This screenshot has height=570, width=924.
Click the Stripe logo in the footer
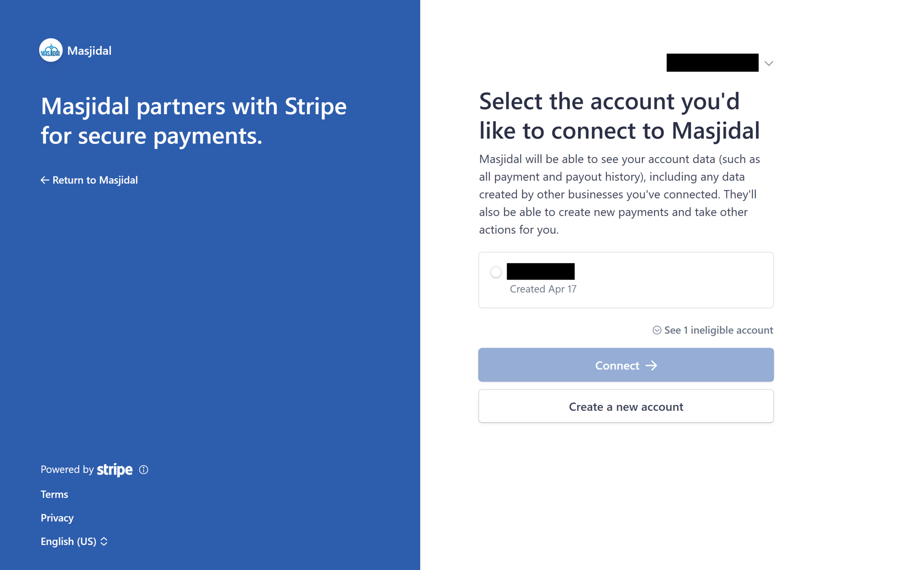[x=114, y=470]
